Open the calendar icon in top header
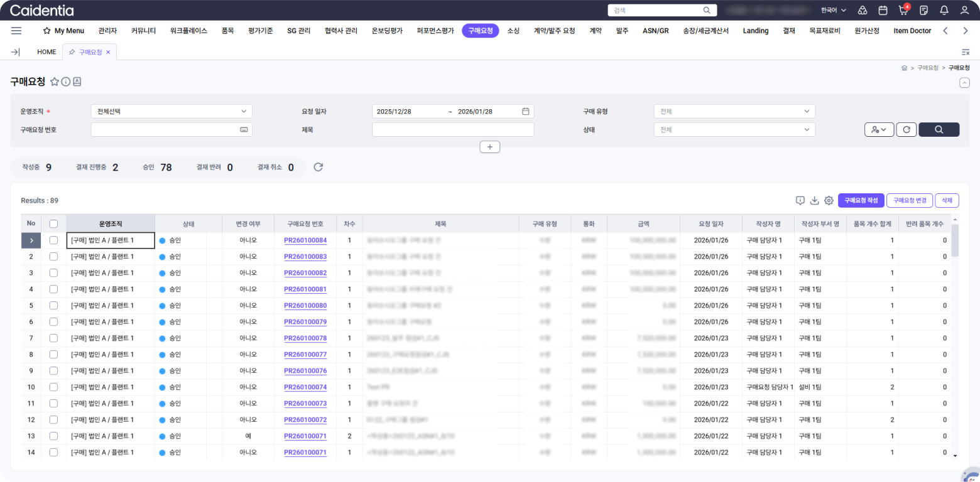Image resolution: width=980 pixels, height=482 pixels. (883, 11)
